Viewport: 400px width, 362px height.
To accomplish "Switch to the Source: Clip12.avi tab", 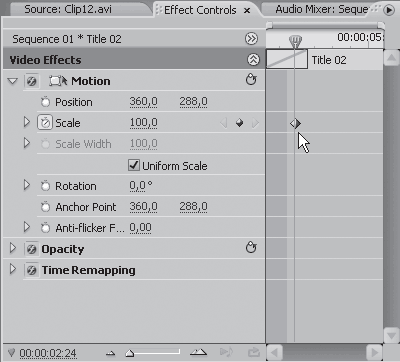I will pos(68,9).
